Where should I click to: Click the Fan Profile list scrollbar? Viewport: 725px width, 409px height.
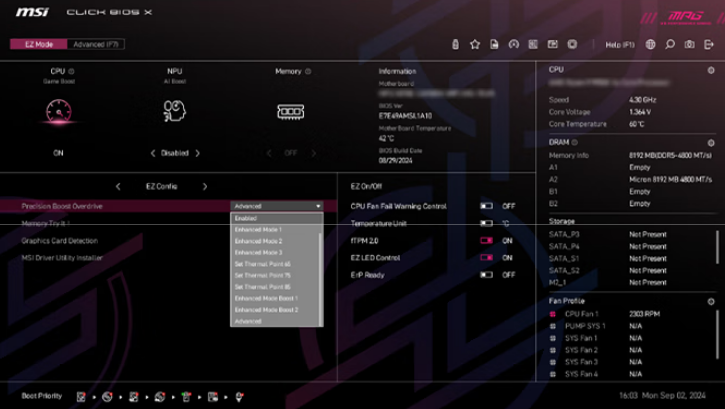pos(717,334)
